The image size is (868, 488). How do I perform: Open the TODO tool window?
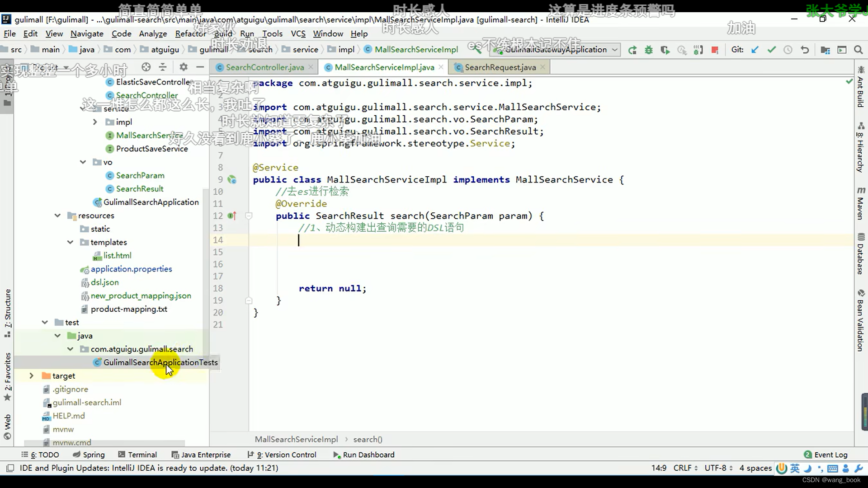(x=40, y=455)
